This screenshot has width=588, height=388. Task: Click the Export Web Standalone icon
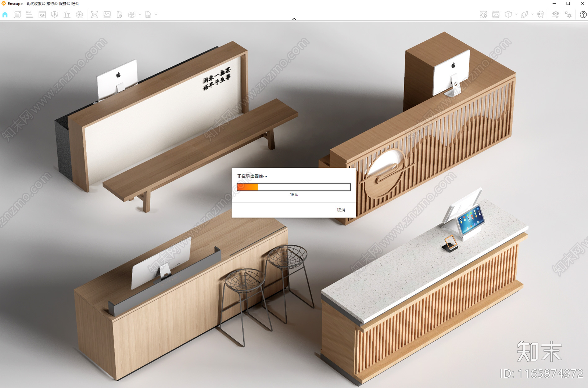119,15
